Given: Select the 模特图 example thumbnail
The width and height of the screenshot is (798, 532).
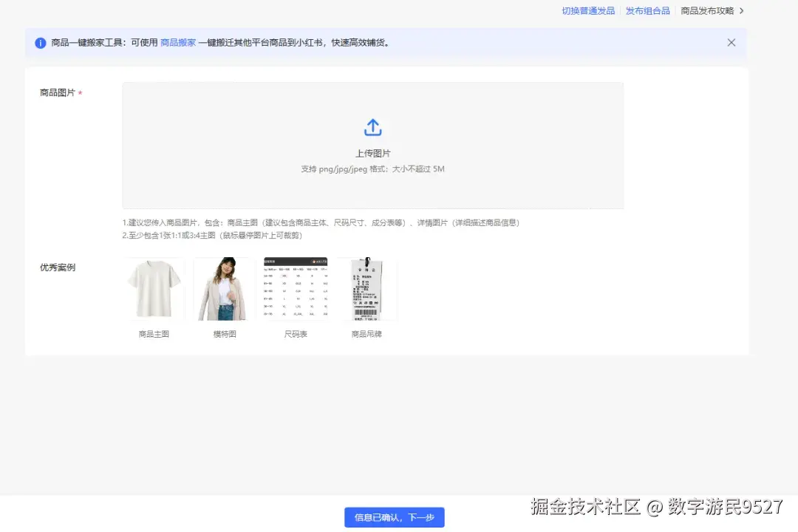Looking at the screenshot, I should [224, 287].
